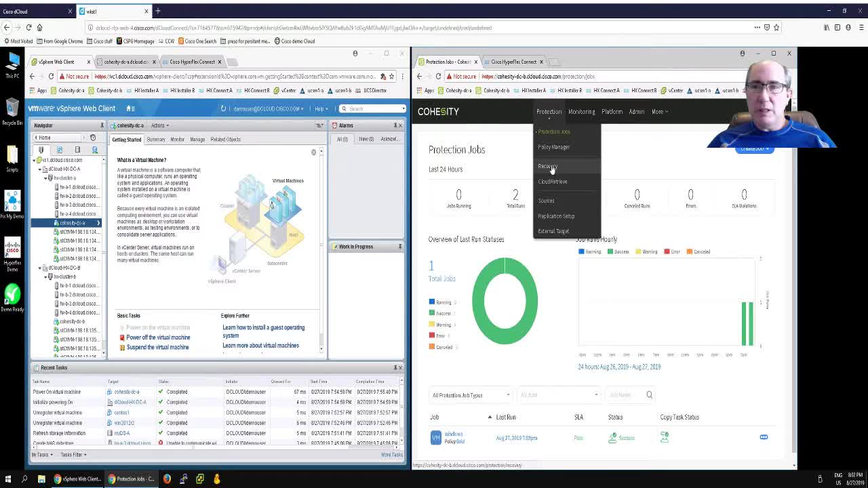Click Power off the virtual machine
The width and height of the screenshot is (868, 488).
click(158, 338)
